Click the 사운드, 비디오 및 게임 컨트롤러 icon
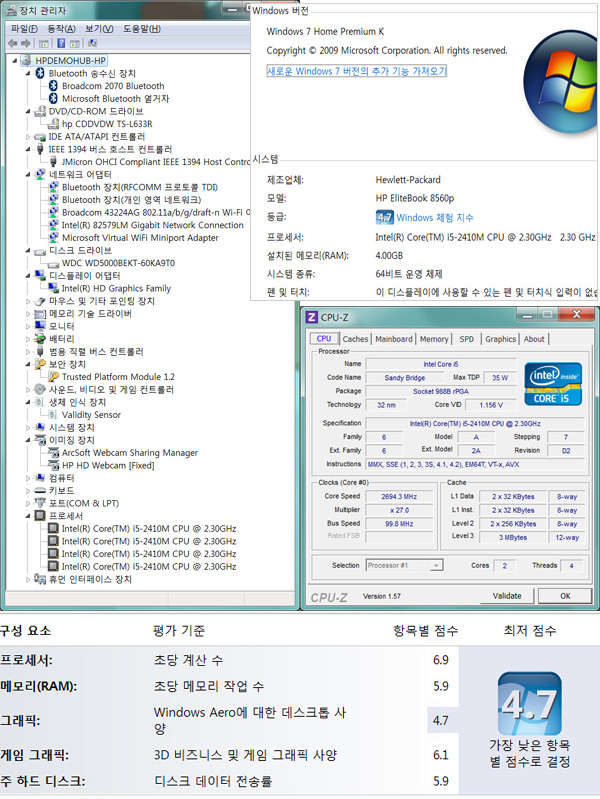Screen dimensions: 600x799 (40, 389)
